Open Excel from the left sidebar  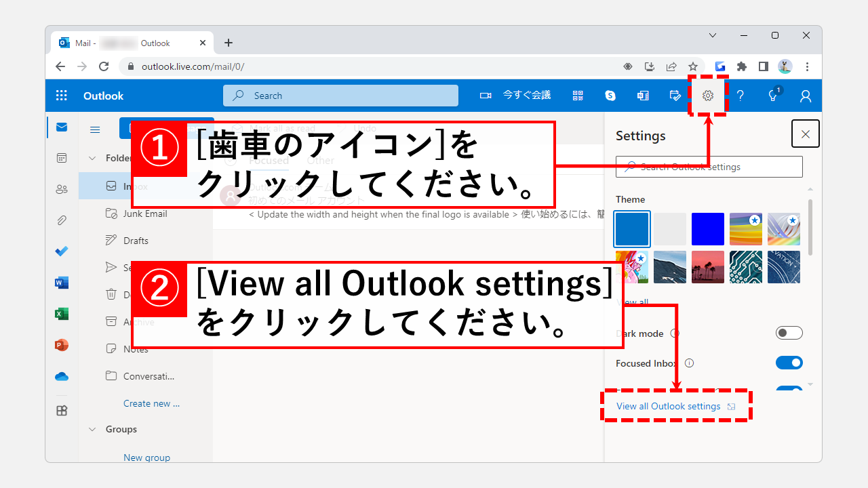pos(62,314)
